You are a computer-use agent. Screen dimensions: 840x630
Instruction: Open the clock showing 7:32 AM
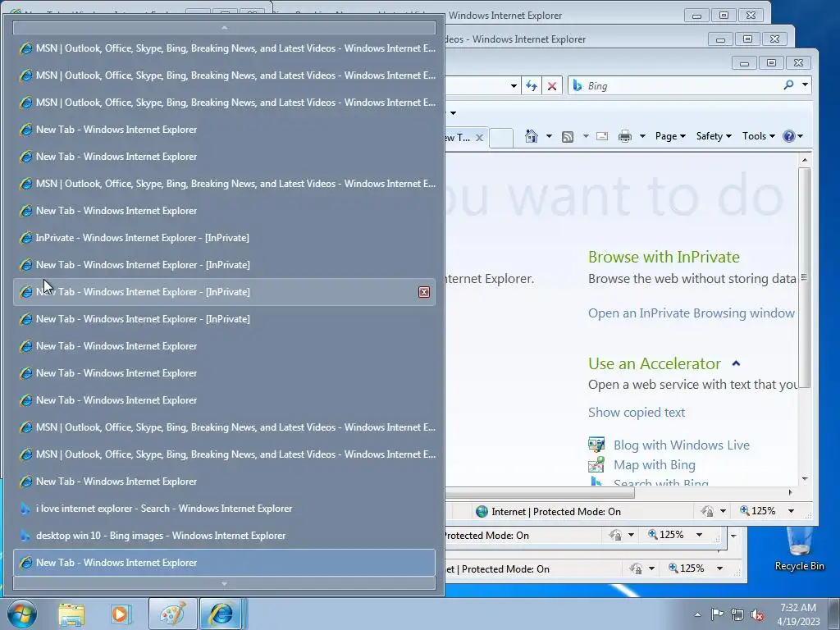pos(798,614)
